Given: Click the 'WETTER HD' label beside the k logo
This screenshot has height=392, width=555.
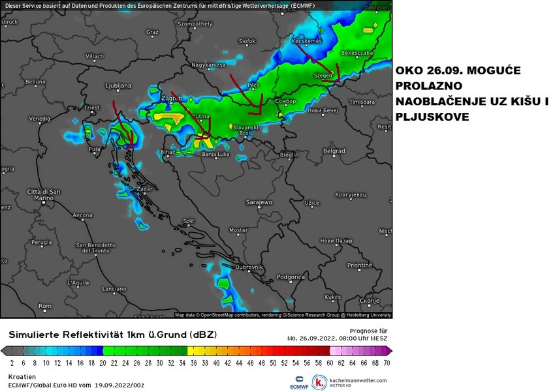Looking at the screenshot, I should [x=340, y=385].
